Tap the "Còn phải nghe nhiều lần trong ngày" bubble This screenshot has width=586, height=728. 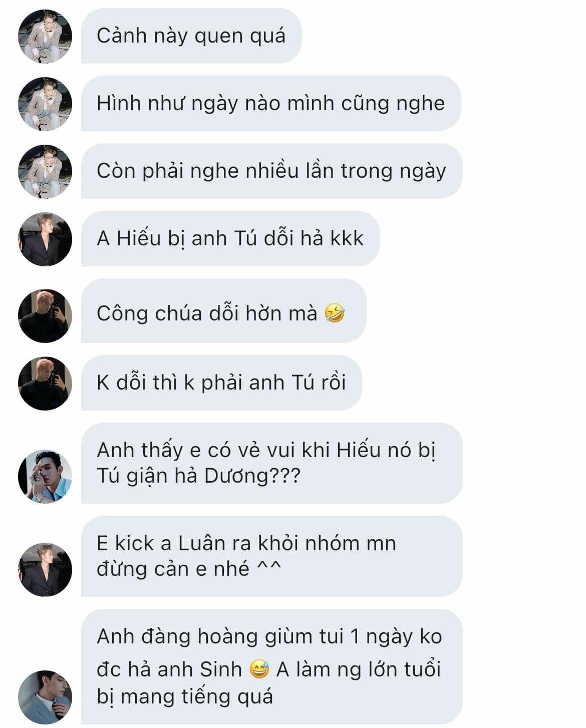pos(271,171)
